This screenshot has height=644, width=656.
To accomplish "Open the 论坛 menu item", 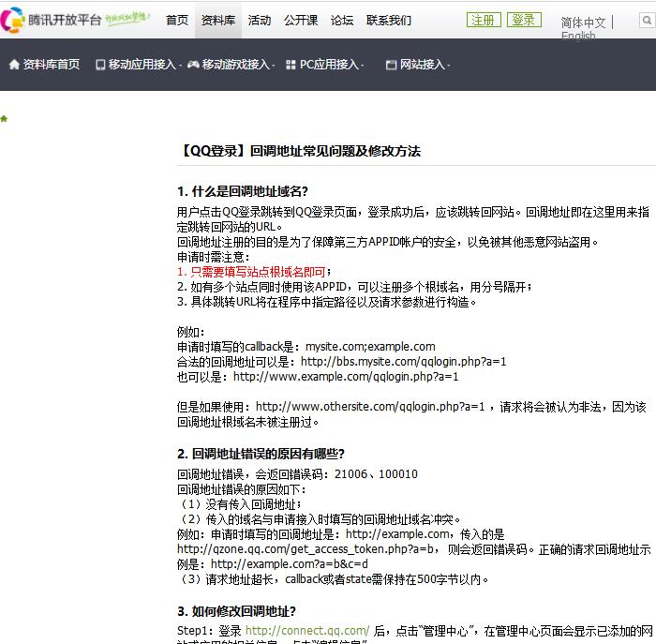I will (x=342, y=20).
